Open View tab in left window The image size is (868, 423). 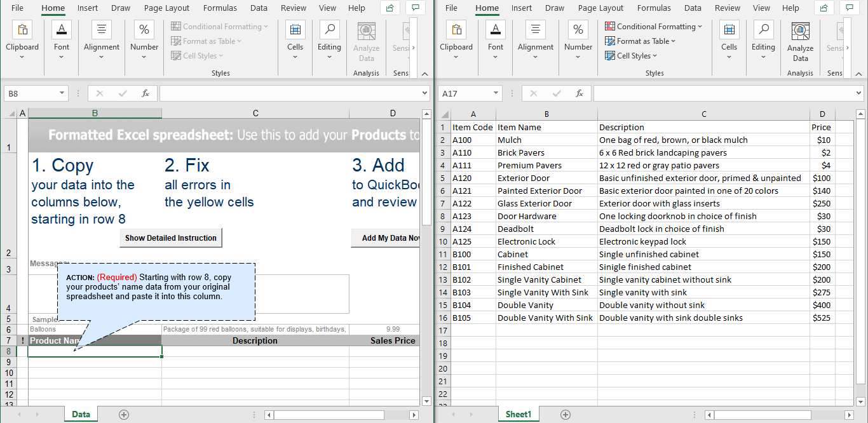coord(327,8)
